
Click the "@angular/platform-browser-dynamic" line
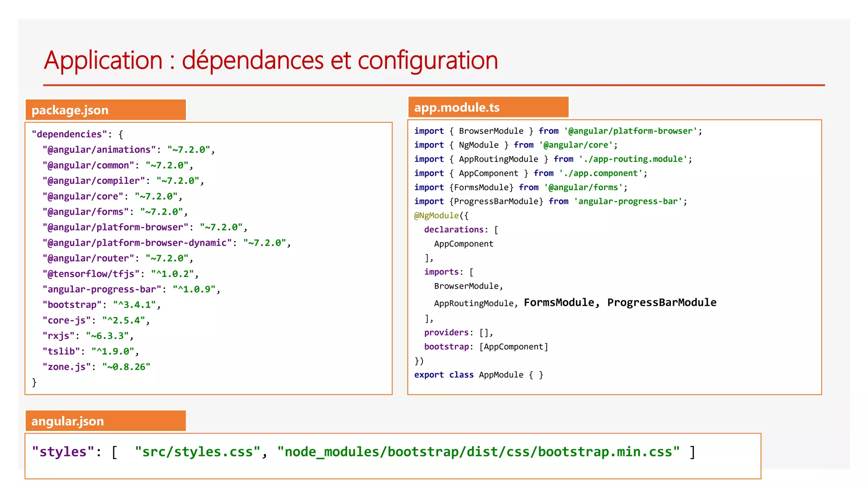(x=167, y=243)
